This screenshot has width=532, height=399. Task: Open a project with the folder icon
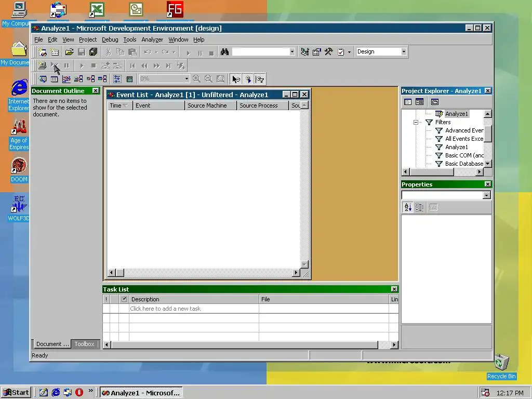coord(69,52)
